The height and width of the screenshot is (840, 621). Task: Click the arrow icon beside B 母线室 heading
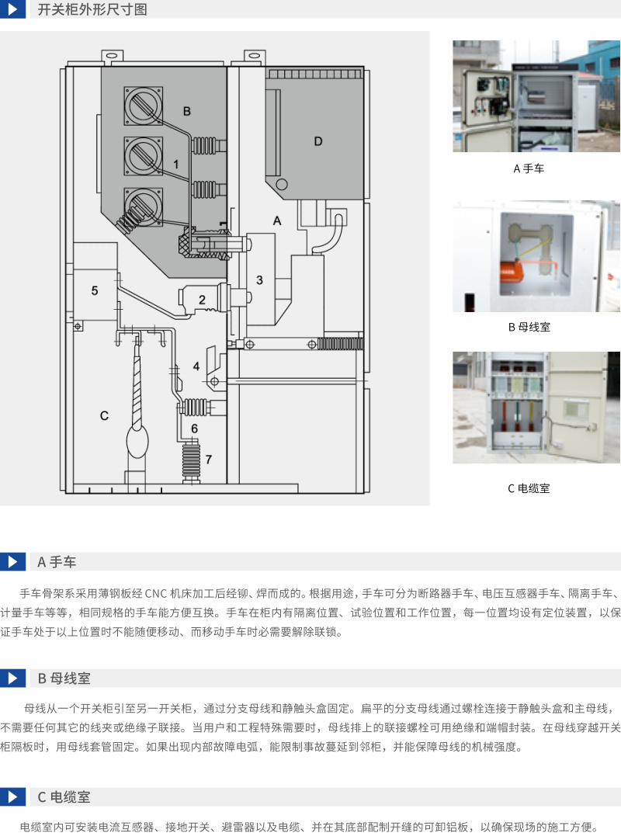tap(13, 679)
